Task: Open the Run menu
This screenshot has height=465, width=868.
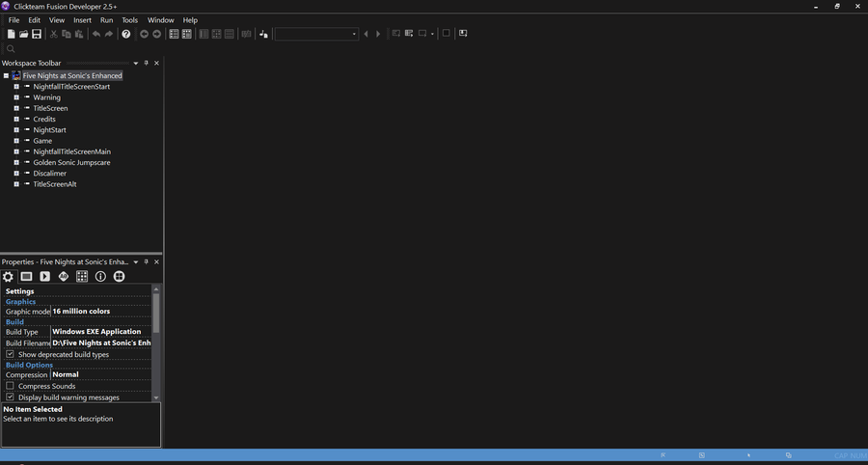Action: tap(107, 20)
